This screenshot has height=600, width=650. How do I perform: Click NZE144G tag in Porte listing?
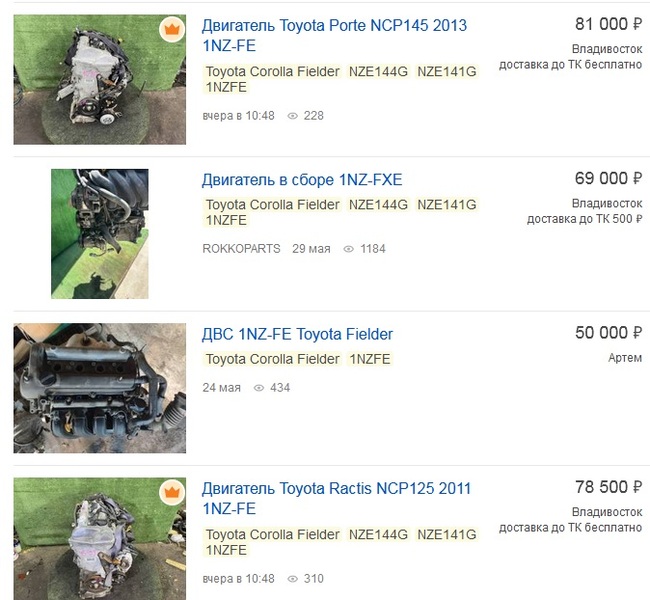[378, 71]
